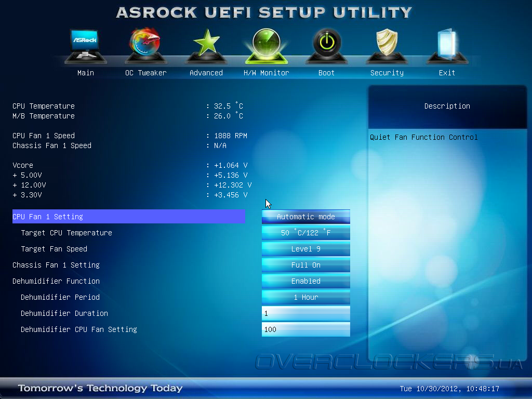Click the CPU Fan 1 Speed label
This screenshot has width=532, height=399.
pos(44,136)
